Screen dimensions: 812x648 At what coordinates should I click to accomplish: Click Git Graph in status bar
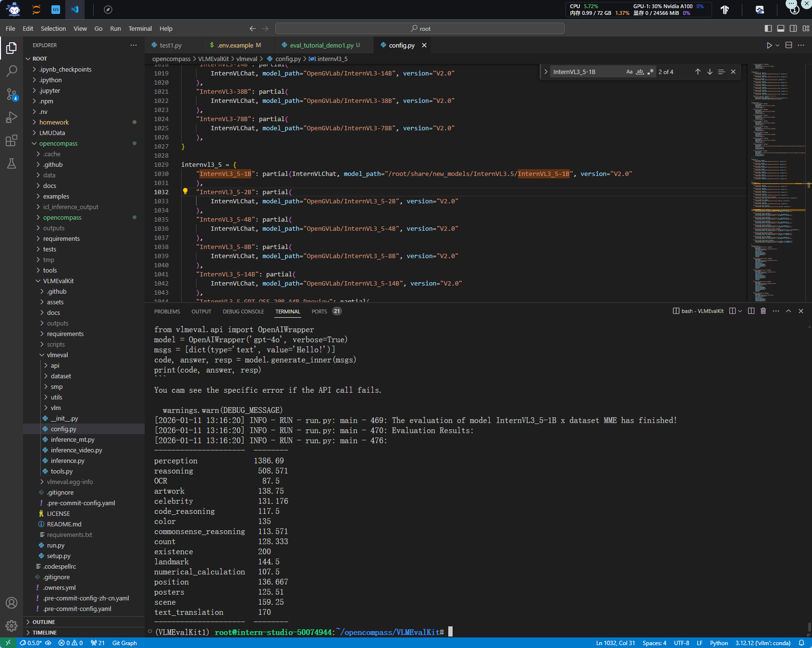pos(124,643)
